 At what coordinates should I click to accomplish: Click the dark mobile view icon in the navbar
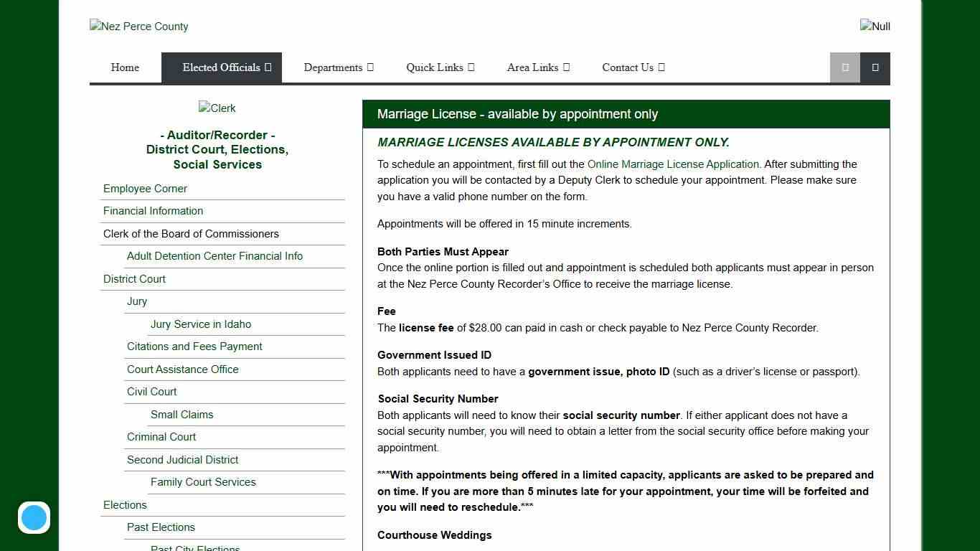pyautogui.click(x=875, y=67)
